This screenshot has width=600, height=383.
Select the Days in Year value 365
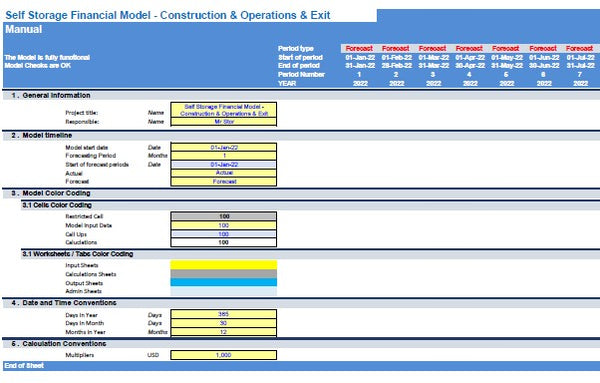point(223,314)
